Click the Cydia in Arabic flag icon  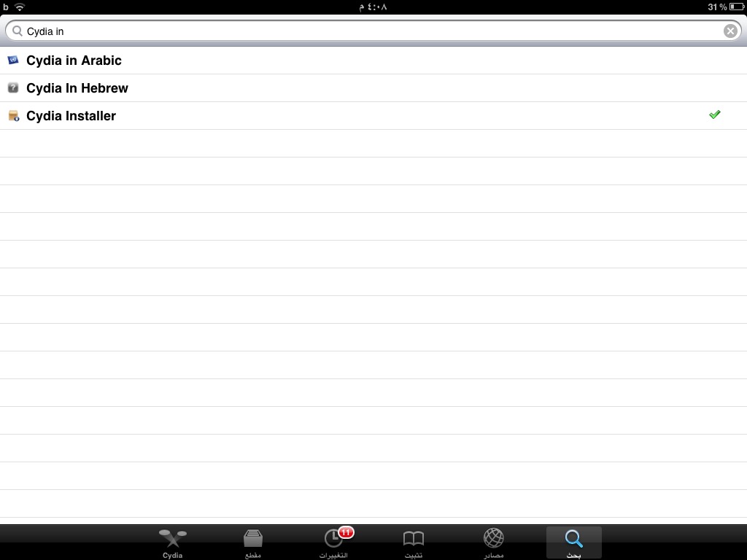(13, 60)
